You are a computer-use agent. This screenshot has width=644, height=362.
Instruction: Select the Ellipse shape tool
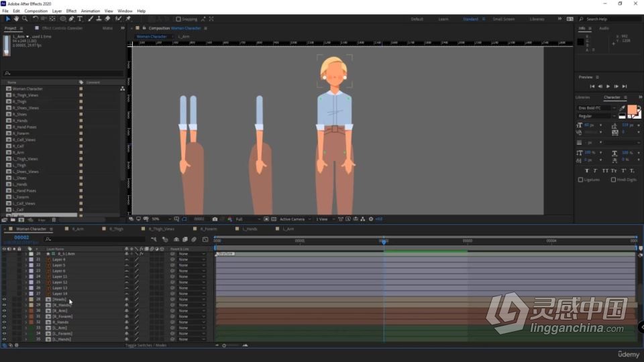point(63,19)
